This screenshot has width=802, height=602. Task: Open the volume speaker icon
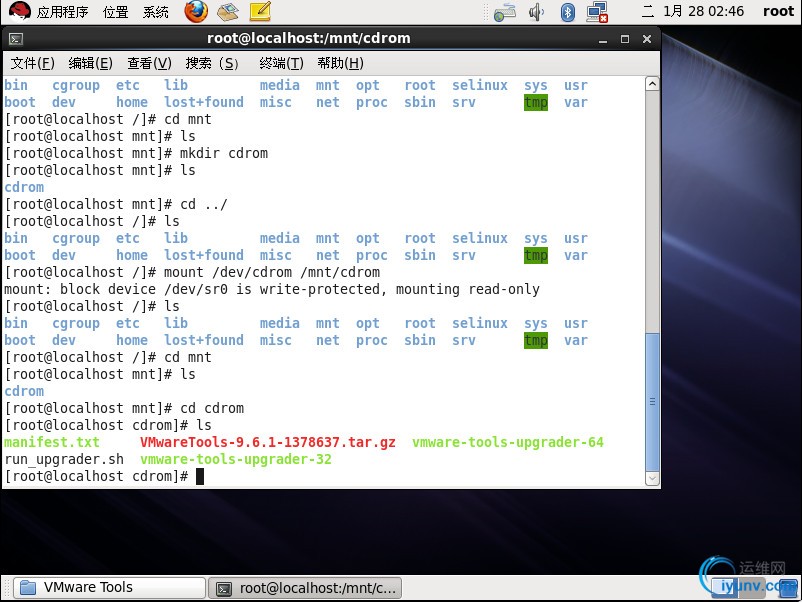click(x=536, y=12)
